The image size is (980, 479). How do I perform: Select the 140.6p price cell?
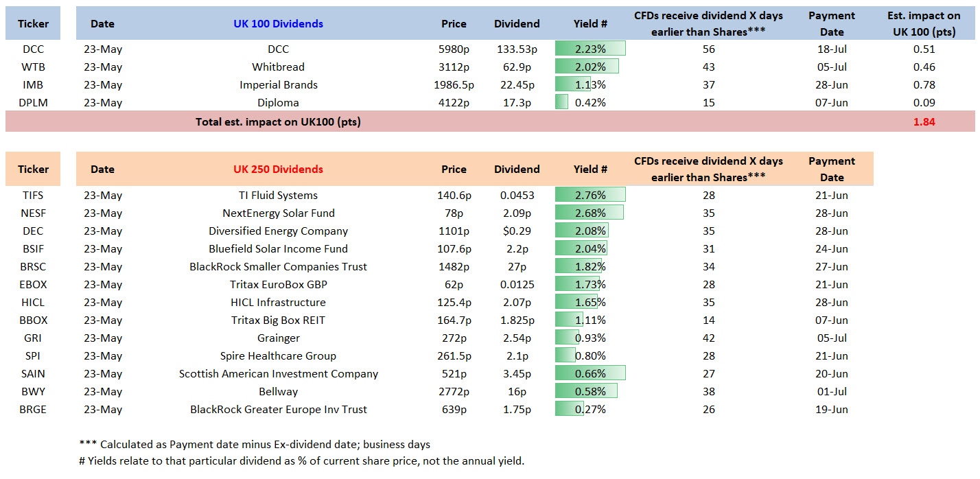tap(454, 195)
